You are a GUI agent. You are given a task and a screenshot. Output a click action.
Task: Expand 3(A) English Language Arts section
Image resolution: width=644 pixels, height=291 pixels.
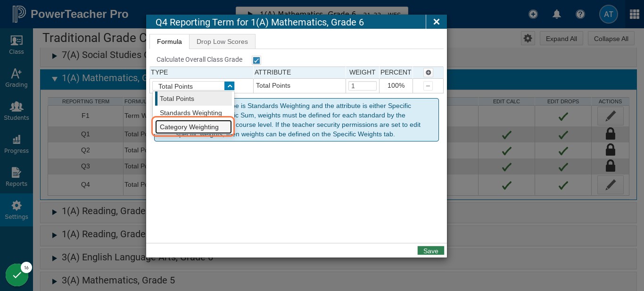pyautogui.click(x=54, y=258)
